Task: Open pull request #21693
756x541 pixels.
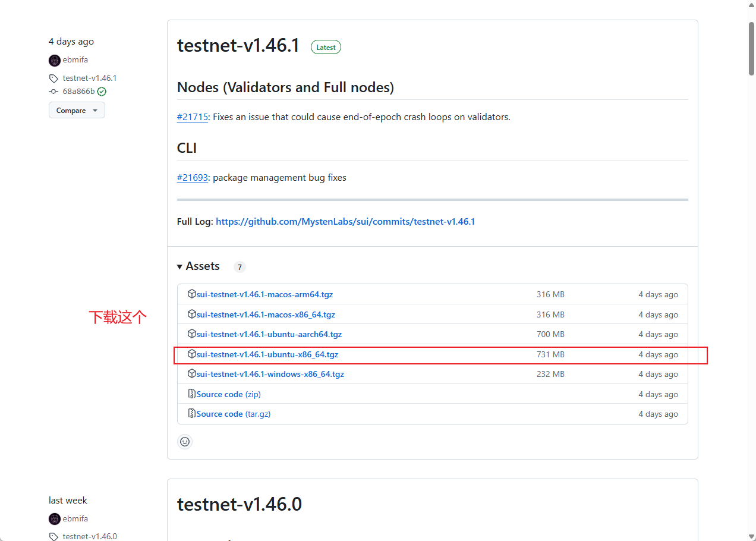Action: pyautogui.click(x=193, y=178)
